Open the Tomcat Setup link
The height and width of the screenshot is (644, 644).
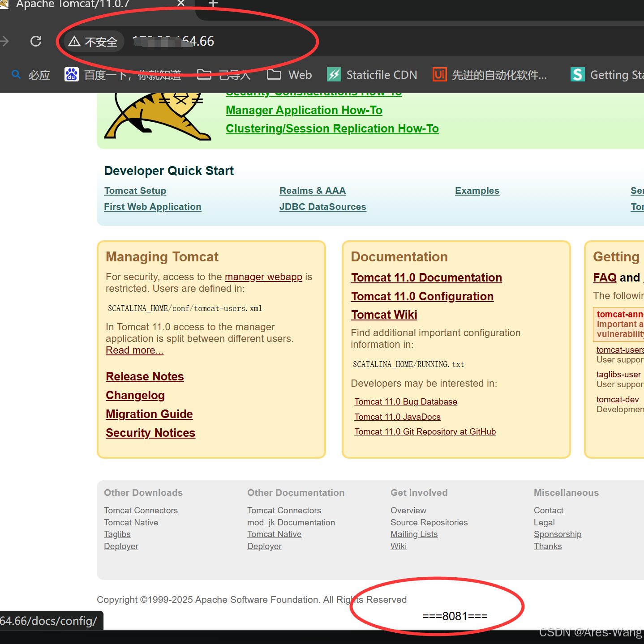[x=135, y=191]
